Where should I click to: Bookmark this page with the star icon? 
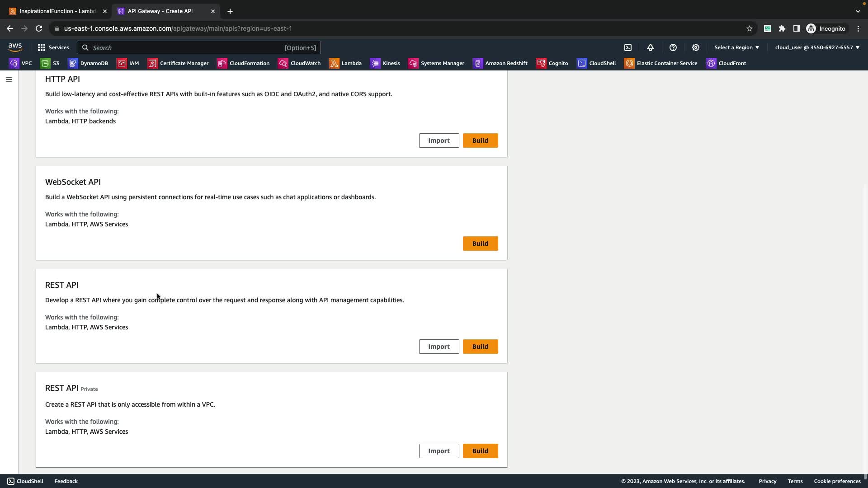[749, 28]
